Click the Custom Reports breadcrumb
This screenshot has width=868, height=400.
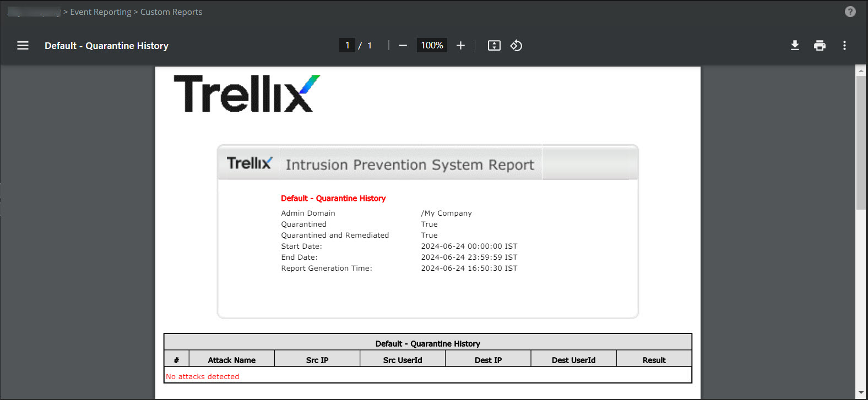tap(171, 12)
